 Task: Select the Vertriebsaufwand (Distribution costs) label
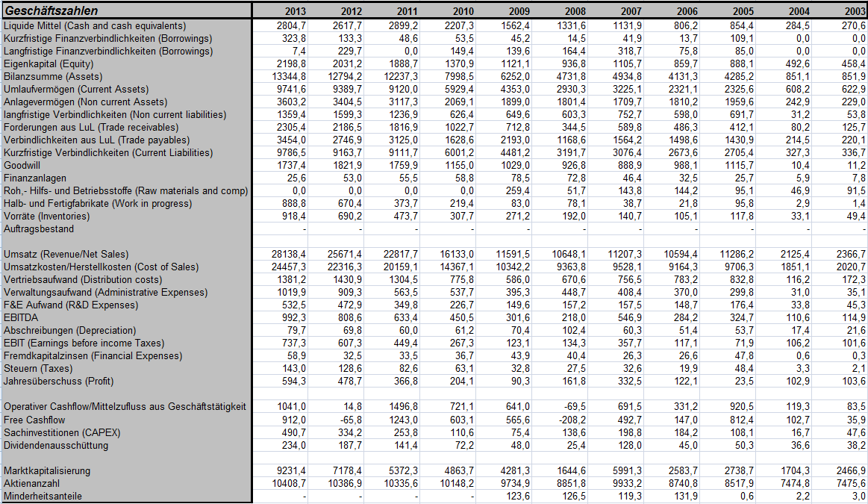tap(83, 280)
